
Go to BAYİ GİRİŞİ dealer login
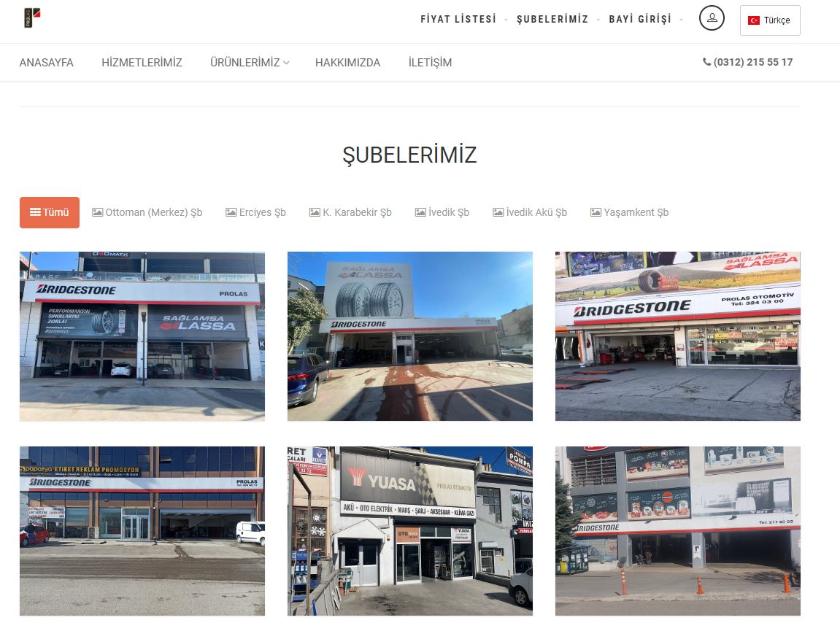click(639, 19)
